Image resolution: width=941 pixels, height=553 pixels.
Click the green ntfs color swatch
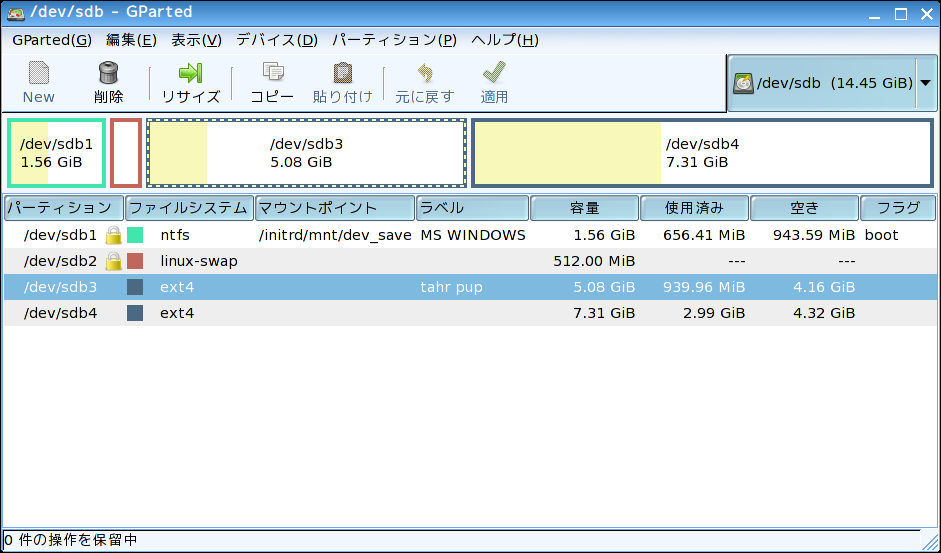pos(135,235)
